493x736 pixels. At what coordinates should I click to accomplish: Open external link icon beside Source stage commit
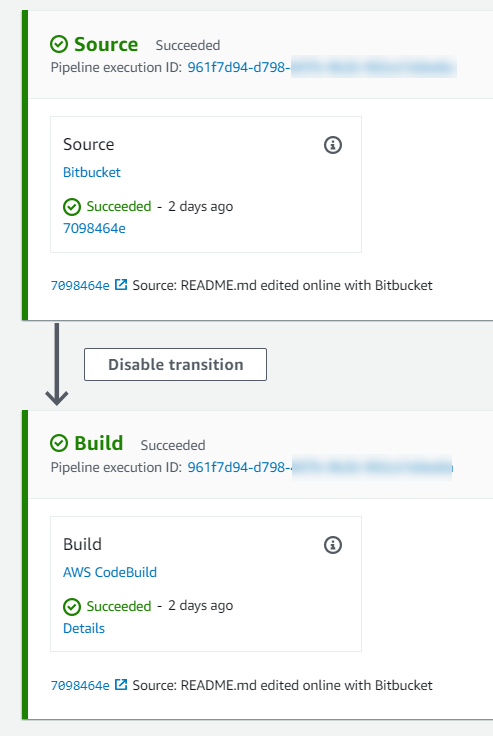pos(121,284)
